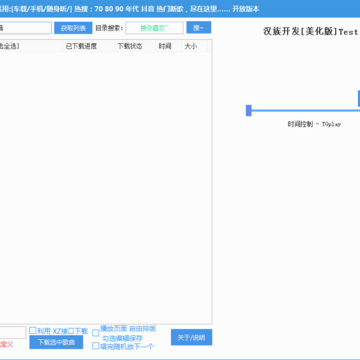Enable the 利用 XZ接口下载 checkbox
The image size is (360, 360).
point(33,331)
